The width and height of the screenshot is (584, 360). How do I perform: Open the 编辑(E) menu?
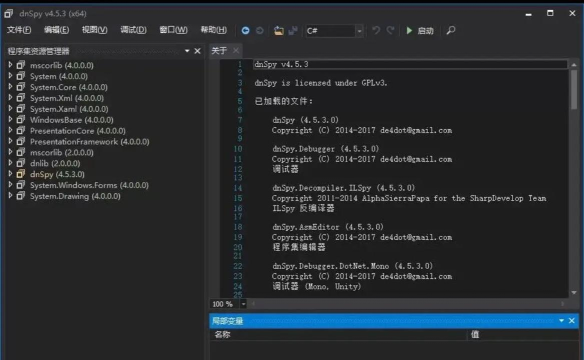tap(56, 30)
